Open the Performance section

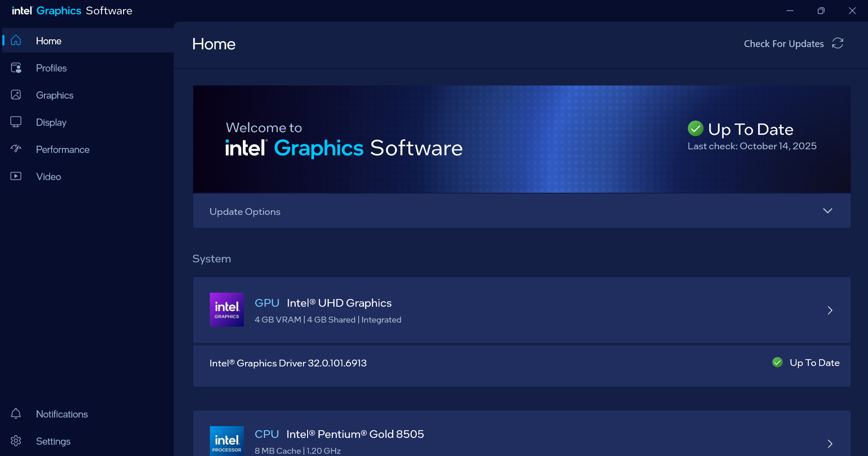coord(88,149)
